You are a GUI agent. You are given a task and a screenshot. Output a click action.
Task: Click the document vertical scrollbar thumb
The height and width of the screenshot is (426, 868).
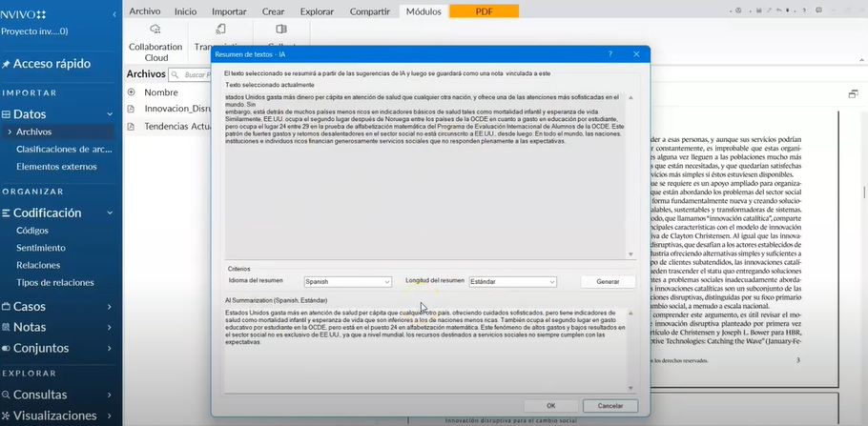tap(865, 192)
